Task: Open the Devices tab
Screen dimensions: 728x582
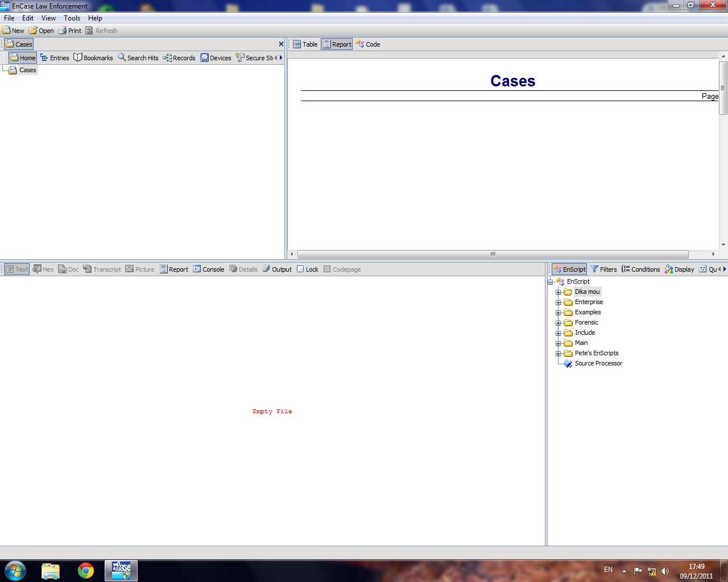Action: tap(216, 58)
